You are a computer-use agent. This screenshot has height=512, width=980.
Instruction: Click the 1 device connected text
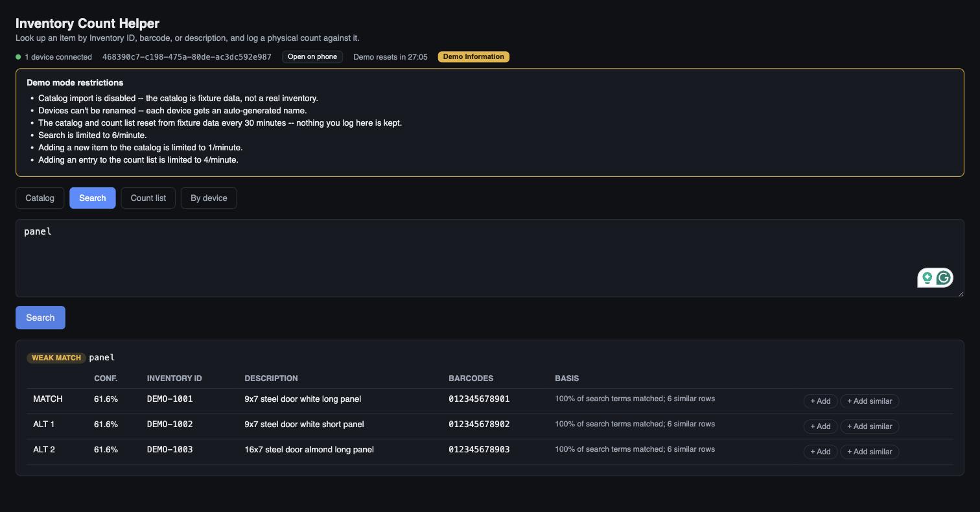coord(58,57)
